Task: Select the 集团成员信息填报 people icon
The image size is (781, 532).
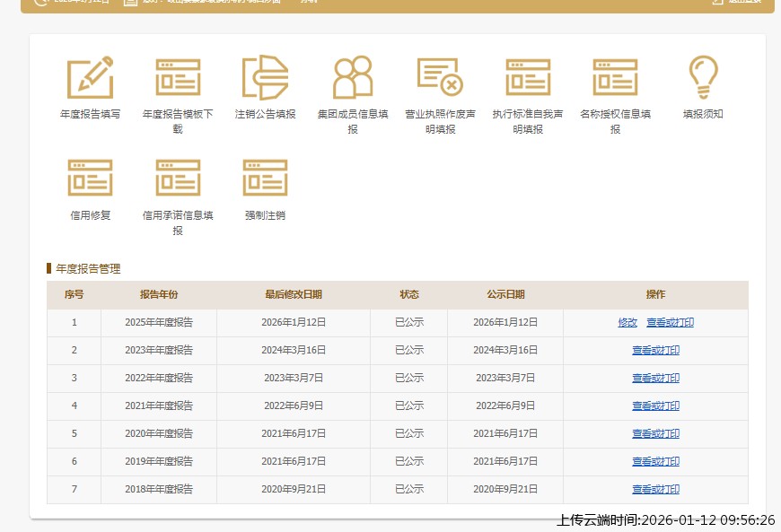Action: 353,78
